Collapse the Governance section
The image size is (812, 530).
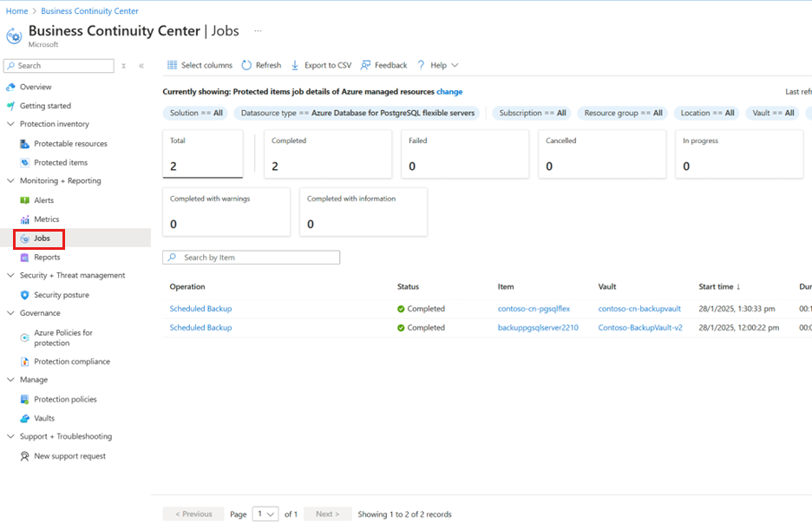tap(10, 313)
